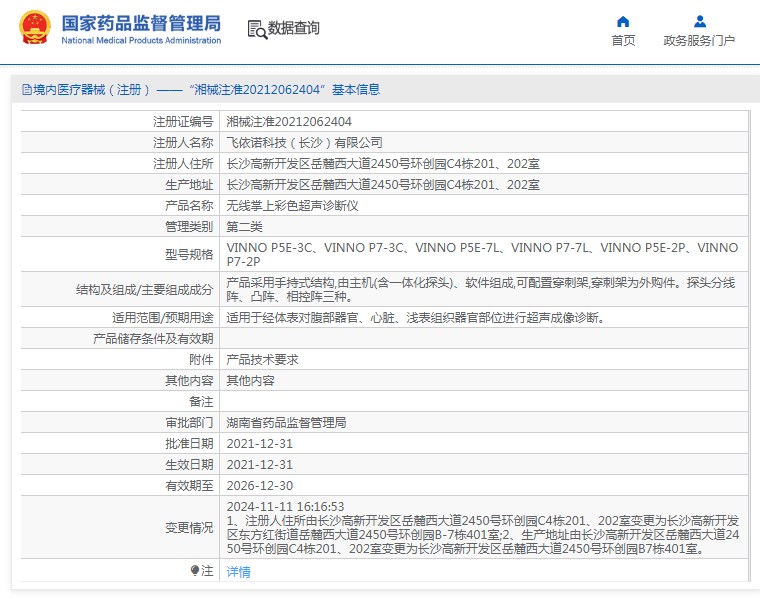The image size is (760, 600).
Task: Click the 变更情况 timestamp 2024-11-11 16:16:53
Action: (x=285, y=507)
